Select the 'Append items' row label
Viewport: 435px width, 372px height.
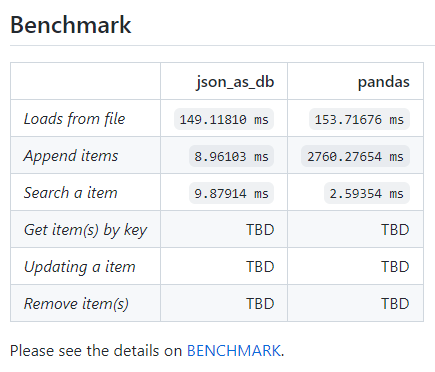pos(71,156)
